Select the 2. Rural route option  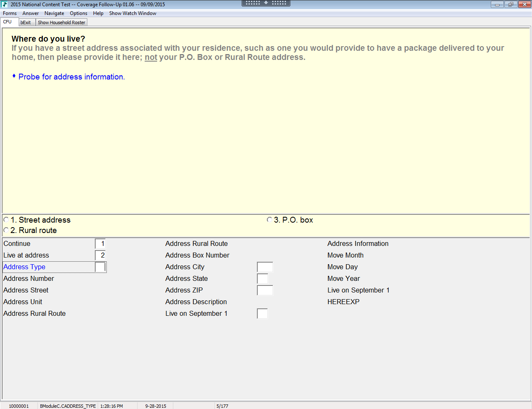[x=6, y=230]
